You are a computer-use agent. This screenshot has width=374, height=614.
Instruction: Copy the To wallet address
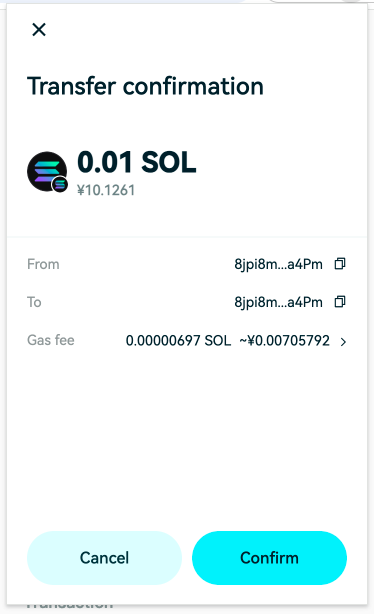tap(340, 302)
